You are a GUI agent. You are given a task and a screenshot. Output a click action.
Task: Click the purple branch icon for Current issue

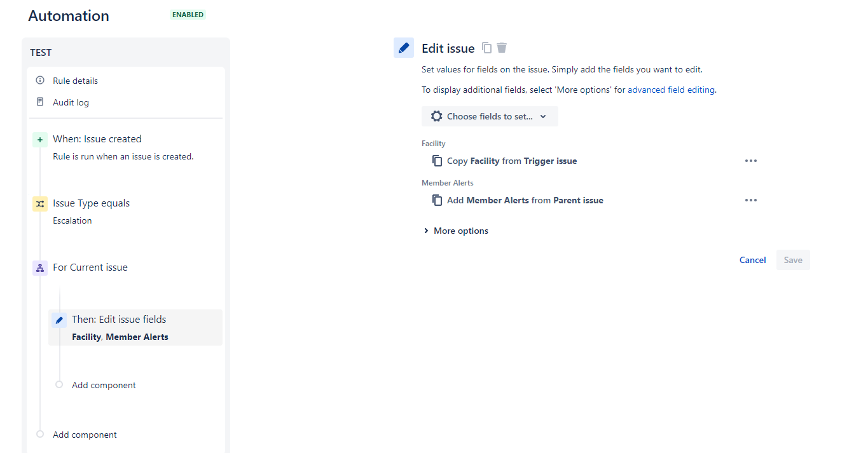[40, 268]
